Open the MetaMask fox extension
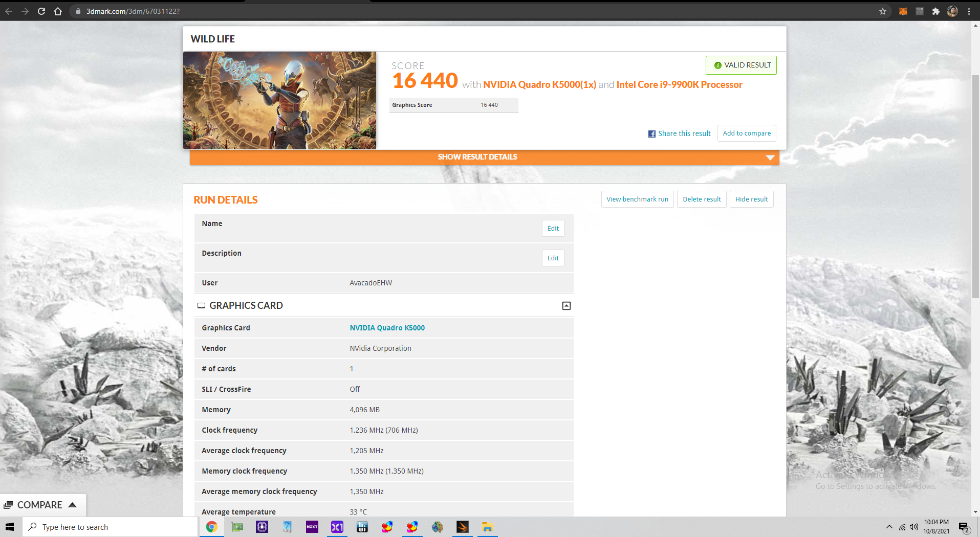Viewport: 980px width, 537px height. [903, 11]
